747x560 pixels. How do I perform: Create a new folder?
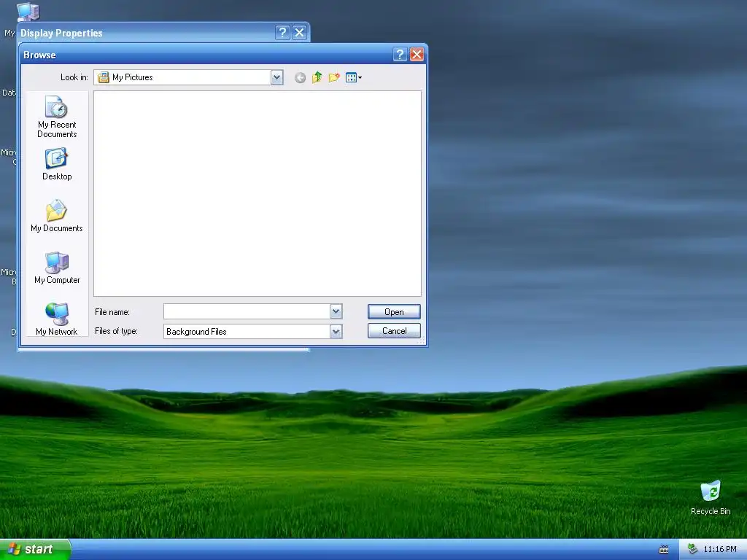point(334,77)
